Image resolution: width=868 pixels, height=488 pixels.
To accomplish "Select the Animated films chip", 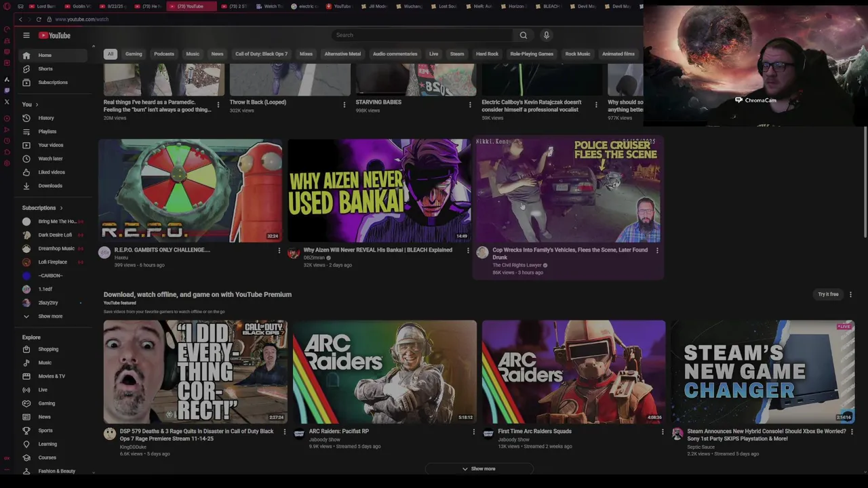I will [618, 54].
